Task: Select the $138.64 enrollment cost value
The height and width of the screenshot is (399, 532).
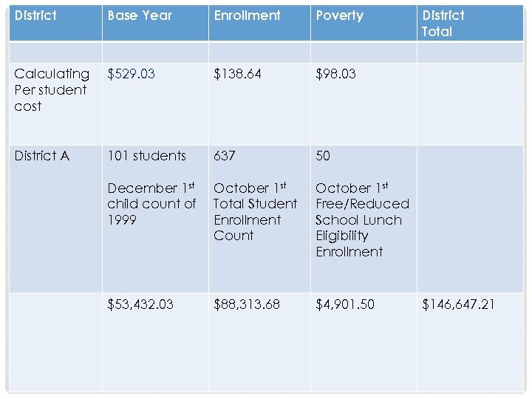Action: click(237, 74)
